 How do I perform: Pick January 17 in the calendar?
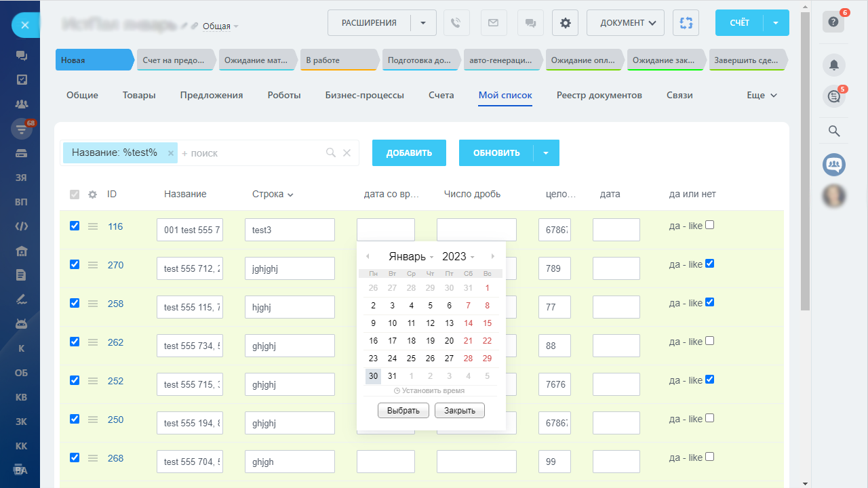(x=392, y=341)
